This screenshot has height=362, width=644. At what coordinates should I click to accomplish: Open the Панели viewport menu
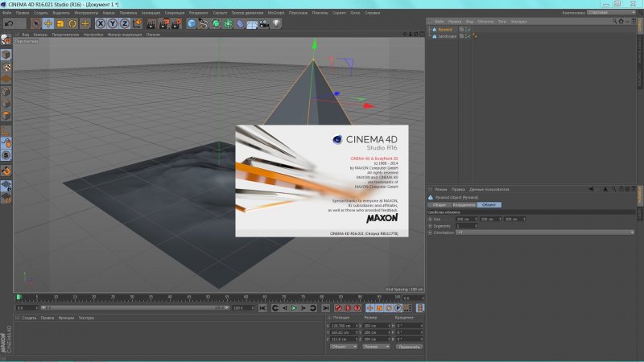click(x=153, y=35)
